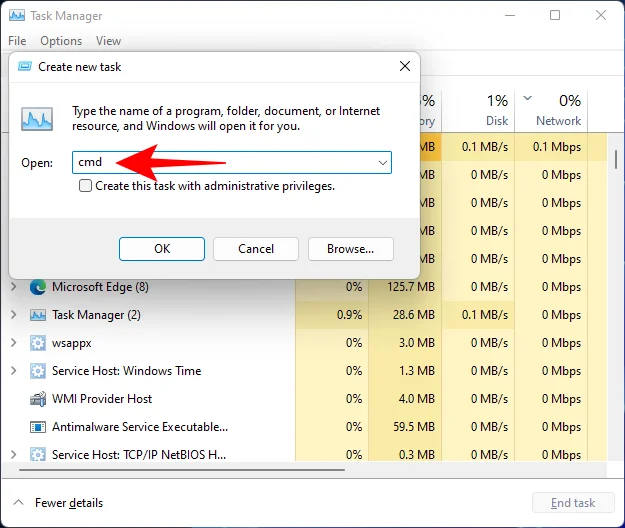The height and width of the screenshot is (528, 625).
Task: Click the WMI Provider Host icon
Action: coord(38,399)
